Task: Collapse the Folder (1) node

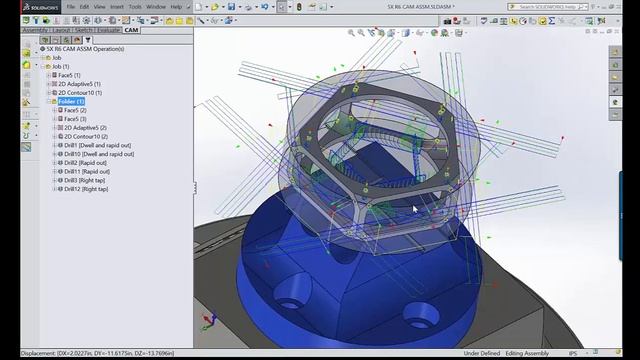Action: click(x=49, y=102)
